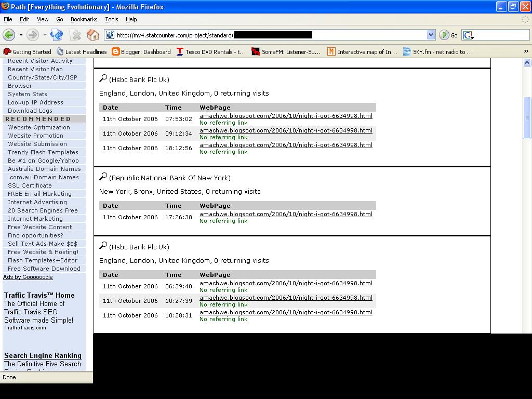Click the Internet Advertising sidebar link
Image resolution: width=532 pixels, height=399 pixels.
pos(37,202)
